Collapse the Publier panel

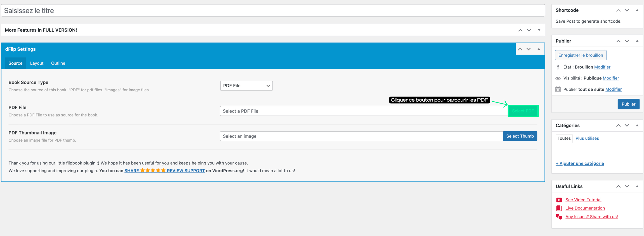(637, 41)
